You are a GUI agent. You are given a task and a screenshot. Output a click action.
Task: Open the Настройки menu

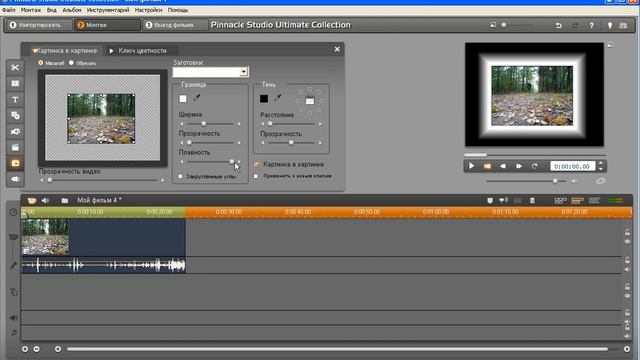pos(149,10)
